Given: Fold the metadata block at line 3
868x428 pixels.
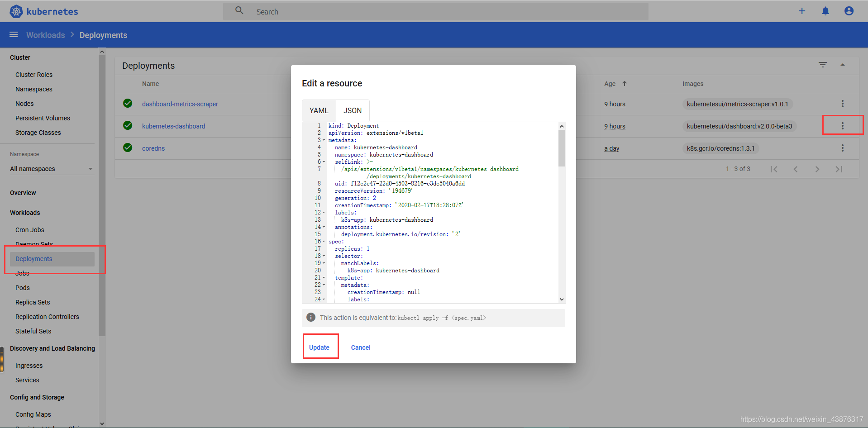Looking at the screenshot, I should click(324, 140).
